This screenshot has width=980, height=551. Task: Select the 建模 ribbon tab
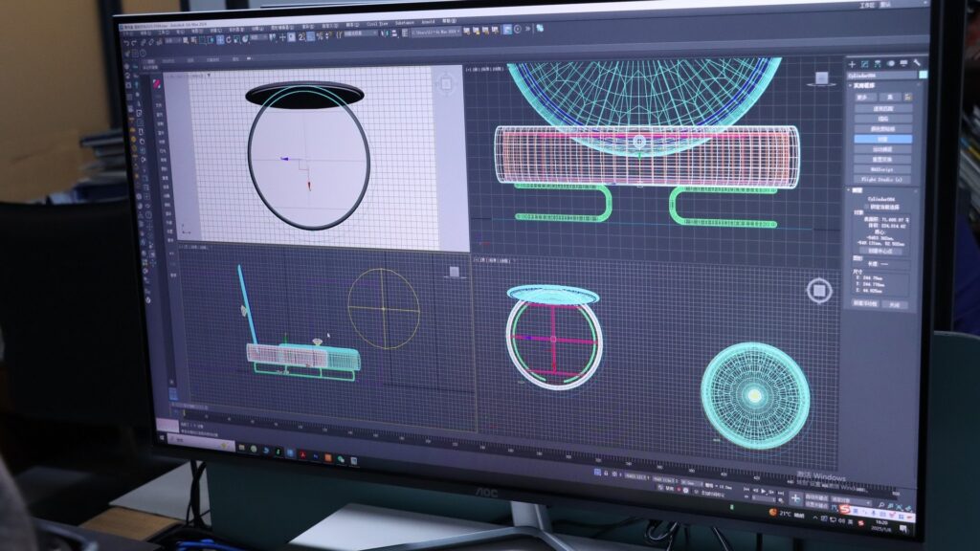(x=150, y=60)
